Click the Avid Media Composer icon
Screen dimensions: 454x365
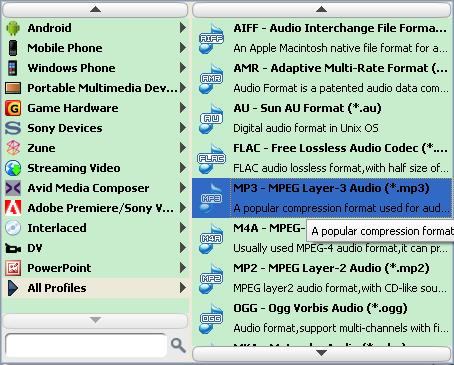[x=13, y=188]
